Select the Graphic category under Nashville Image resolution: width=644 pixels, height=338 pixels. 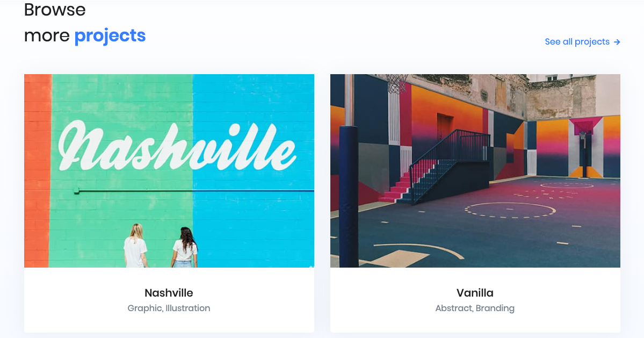click(x=144, y=308)
